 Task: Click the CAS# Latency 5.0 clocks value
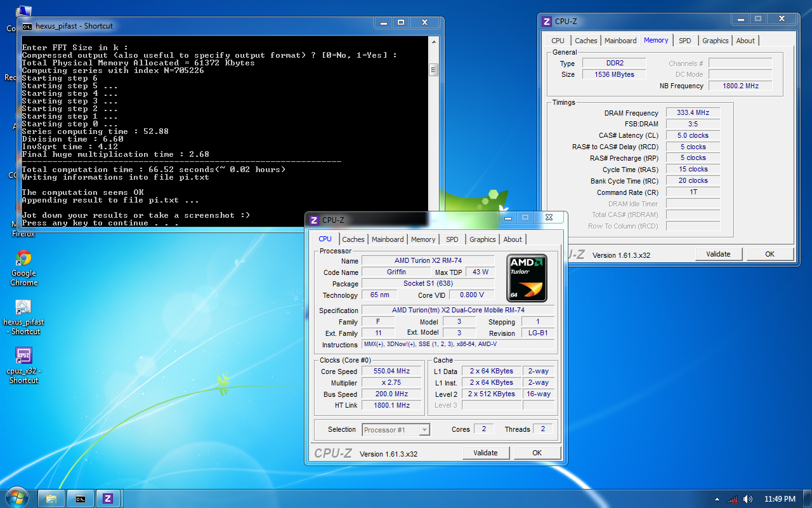(x=693, y=136)
